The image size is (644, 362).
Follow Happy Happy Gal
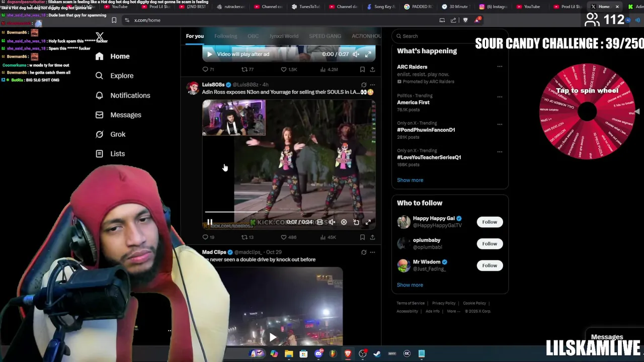(x=490, y=222)
